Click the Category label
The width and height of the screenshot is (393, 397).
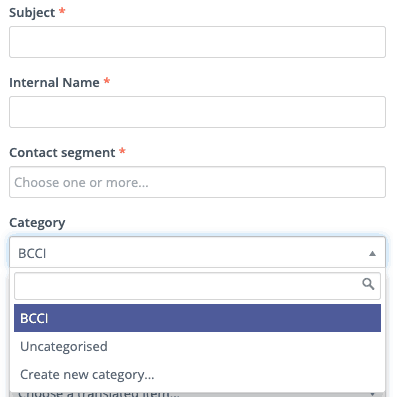coord(37,223)
